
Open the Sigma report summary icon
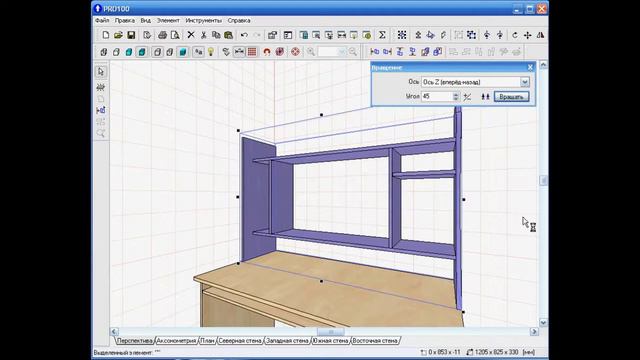coord(382,35)
